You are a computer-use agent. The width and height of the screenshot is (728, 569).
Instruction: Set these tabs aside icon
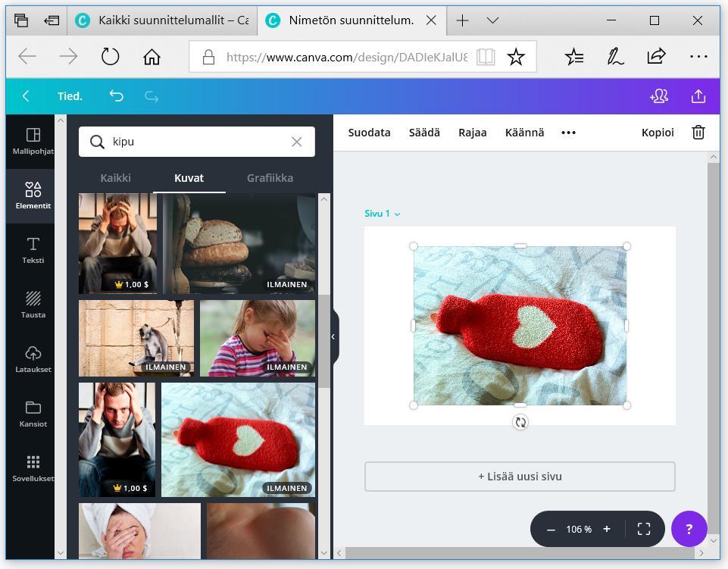[x=52, y=20]
